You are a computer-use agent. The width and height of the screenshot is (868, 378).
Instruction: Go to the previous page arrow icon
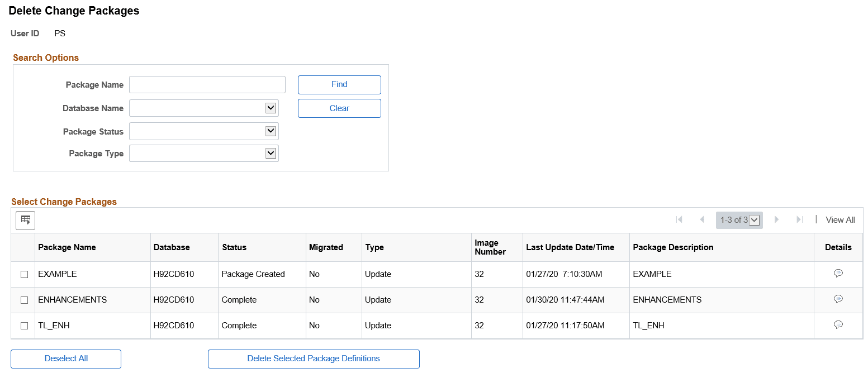[x=702, y=219]
